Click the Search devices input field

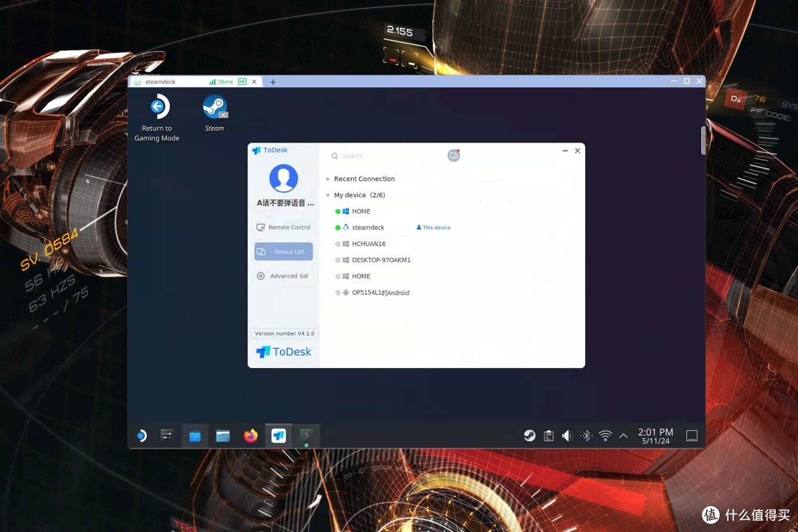click(385, 156)
